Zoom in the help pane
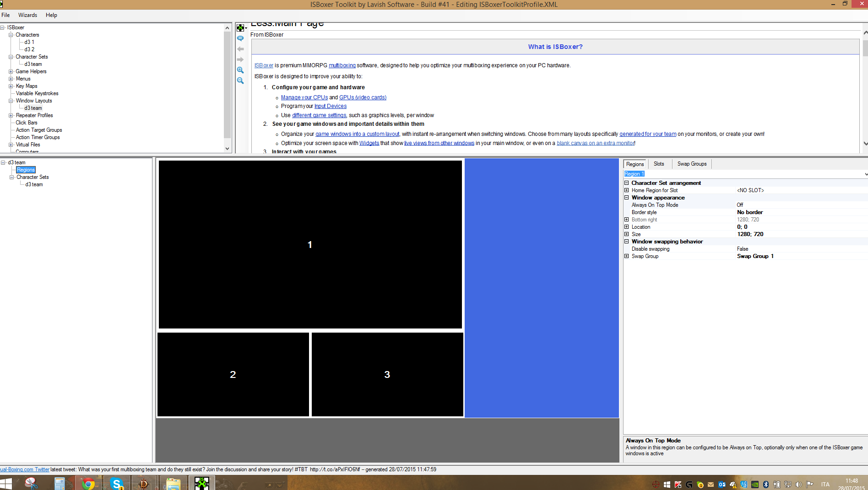 [240, 70]
